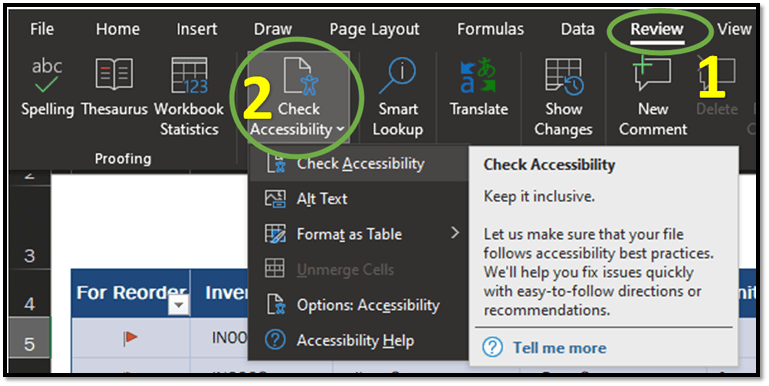
Task: Switch to the Data tab
Action: [578, 29]
